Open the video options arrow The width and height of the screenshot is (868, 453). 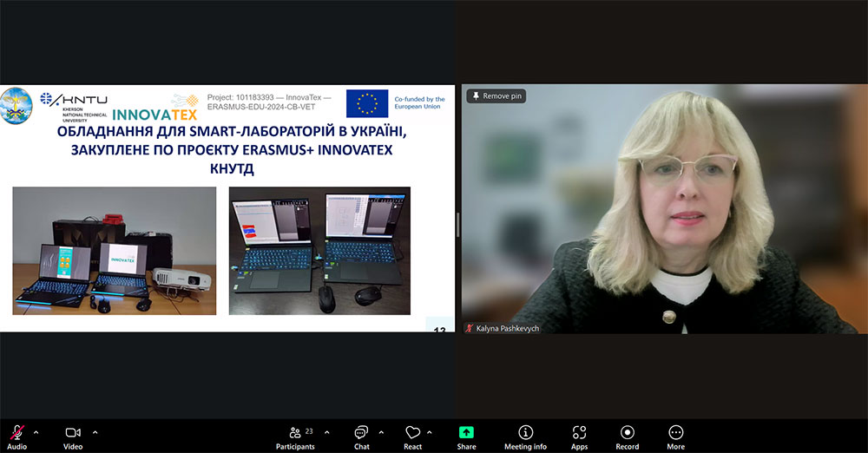pyautogui.click(x=95, y=431)
